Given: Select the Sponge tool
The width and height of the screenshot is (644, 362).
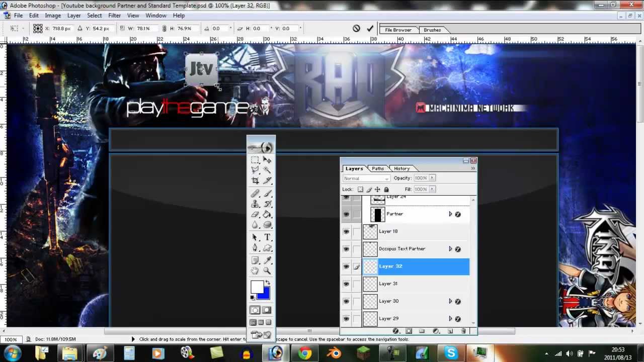Looking at the screenshot, I should 267,225.
